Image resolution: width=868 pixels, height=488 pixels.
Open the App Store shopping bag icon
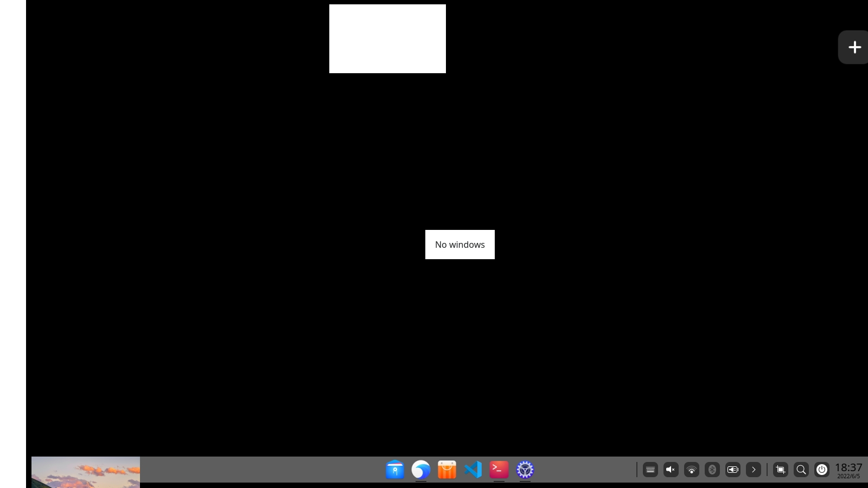pos(447,470)
